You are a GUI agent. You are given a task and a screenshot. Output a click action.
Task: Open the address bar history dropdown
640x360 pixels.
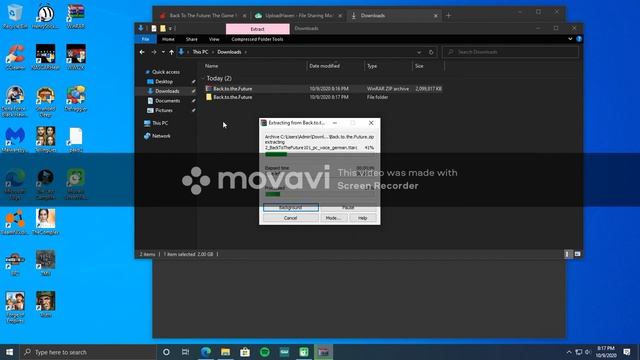pos(419,52)
